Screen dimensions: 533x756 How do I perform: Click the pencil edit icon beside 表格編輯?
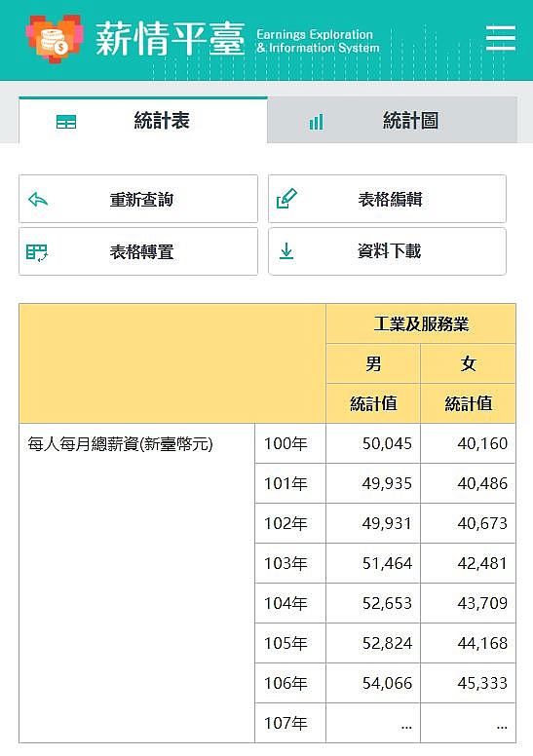[286, 199]
